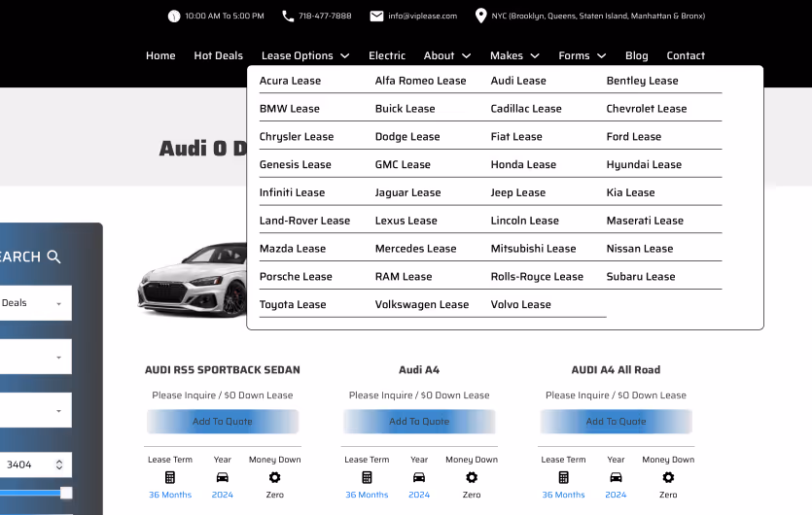Image resolution: width=812 pixels, height=515 pixels.
Task: Collapse the Makes menu chevron
Action: (x=535, y=56)
